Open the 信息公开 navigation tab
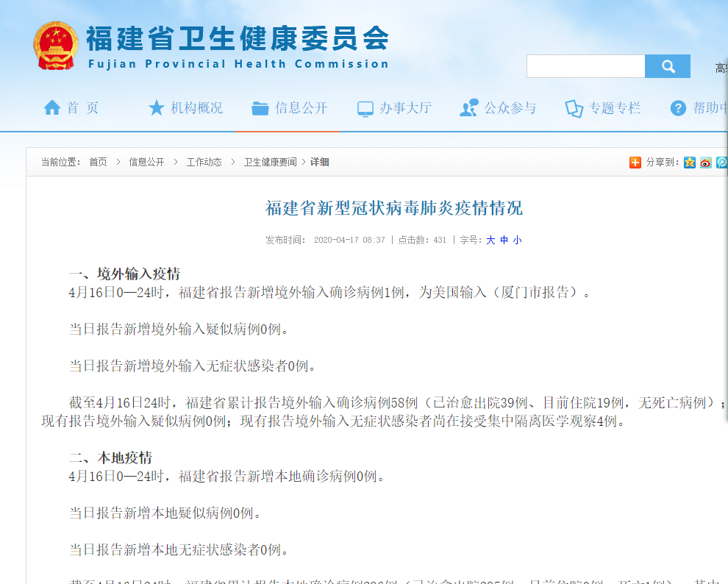The width and height of the screenshot is (728, 584). click(x=289, y=108)
